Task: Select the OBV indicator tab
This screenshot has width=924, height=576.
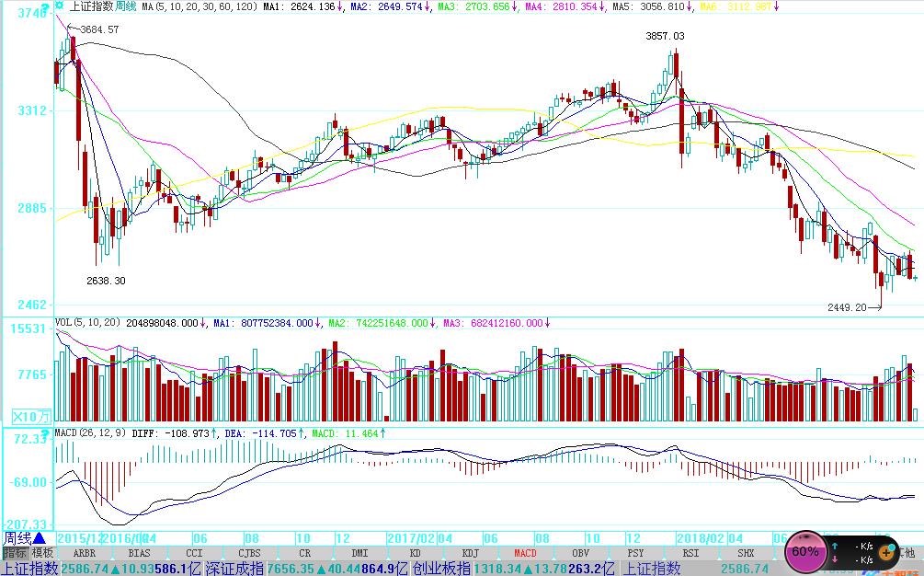Action: [580, 554]
